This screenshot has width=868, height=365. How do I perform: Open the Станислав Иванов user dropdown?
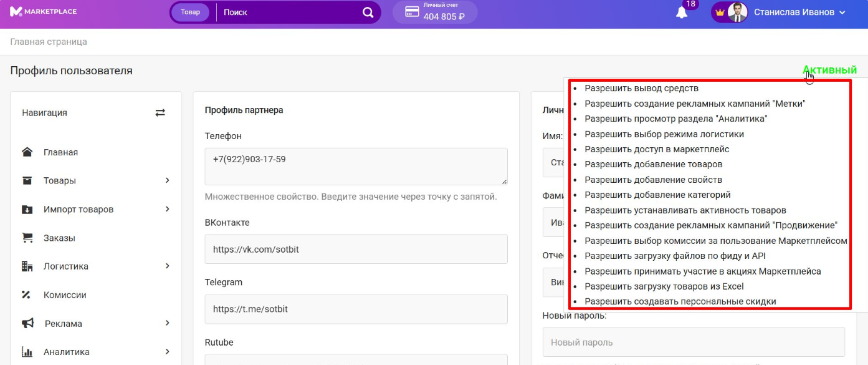pyautogui.click(x=799, y=12)
